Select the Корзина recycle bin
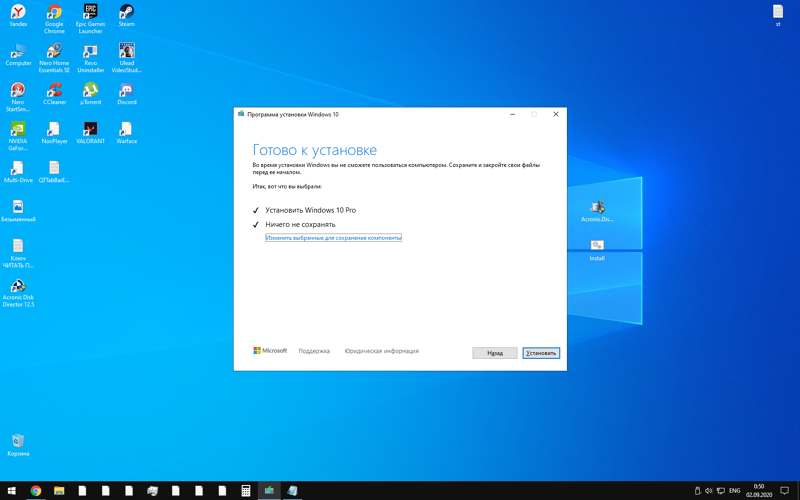The width and height of the screenshot is (800, 500). (18, 445)
